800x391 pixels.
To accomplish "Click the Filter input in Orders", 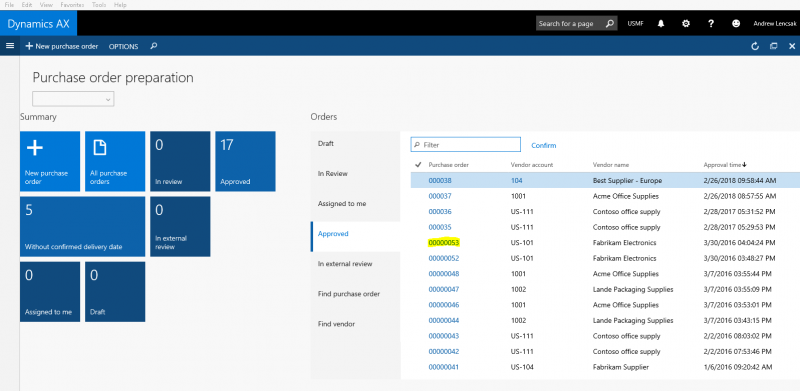I will coord(466,145).
